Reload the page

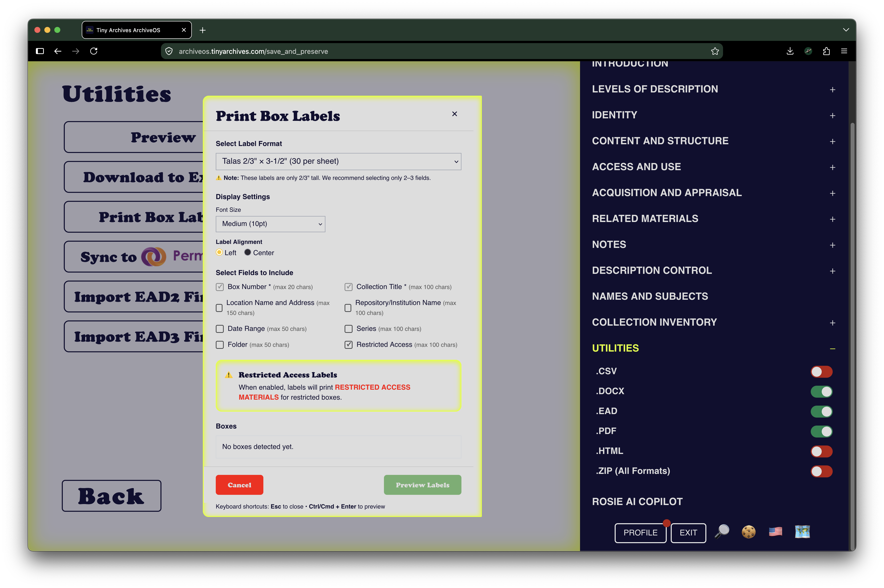[x=94, y=51]
